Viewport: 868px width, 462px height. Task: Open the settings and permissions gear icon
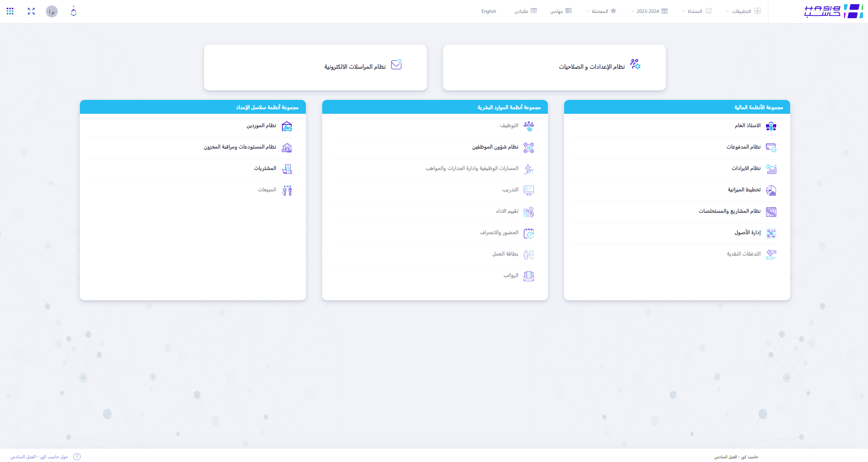[635, 64]
